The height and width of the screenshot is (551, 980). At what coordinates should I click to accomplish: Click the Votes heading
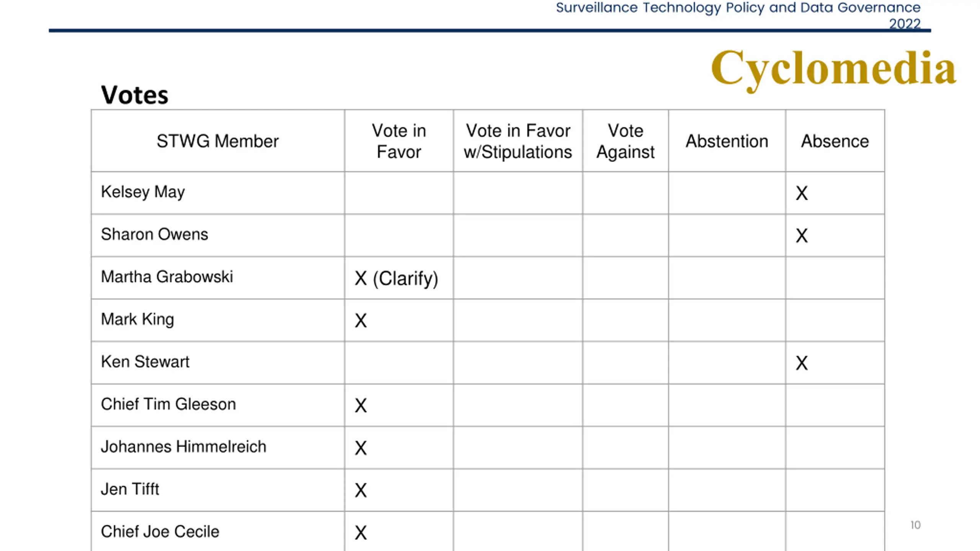click(134, 95)
